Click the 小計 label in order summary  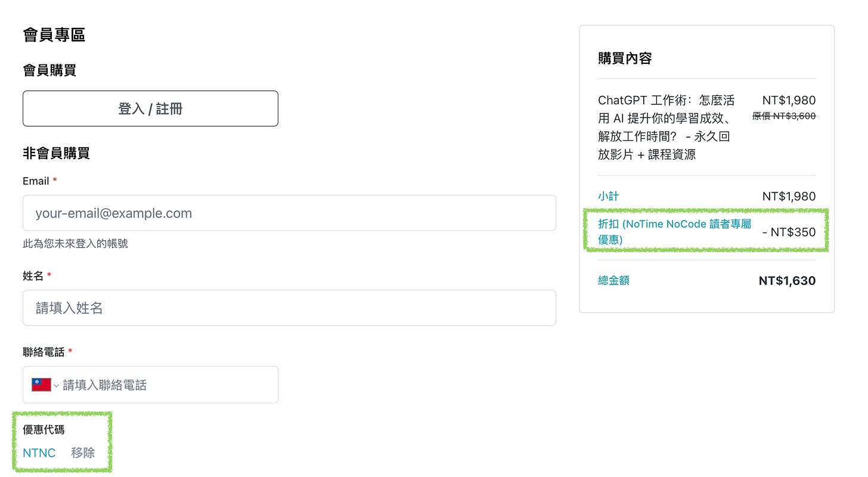[x=609, y=196]
